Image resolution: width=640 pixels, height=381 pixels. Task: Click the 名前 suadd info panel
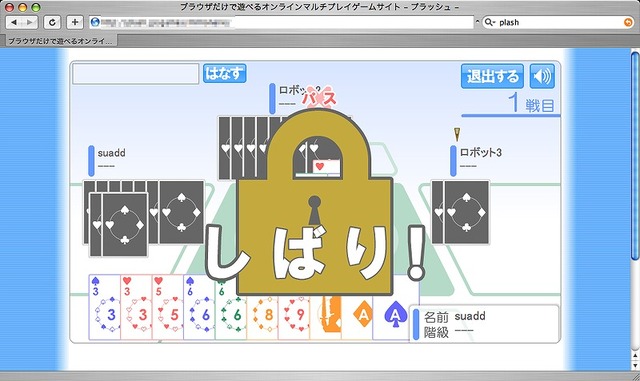pyautogui.click(x=484, y=323)
